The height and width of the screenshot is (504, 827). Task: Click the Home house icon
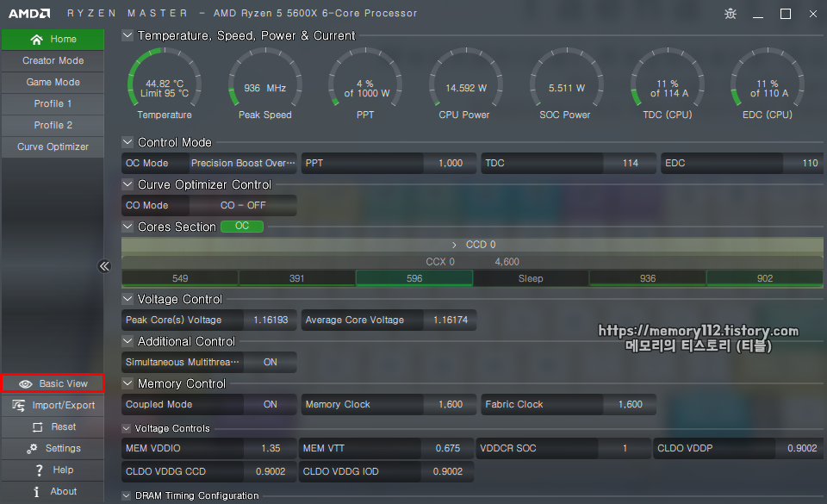[x=36, y=40]
